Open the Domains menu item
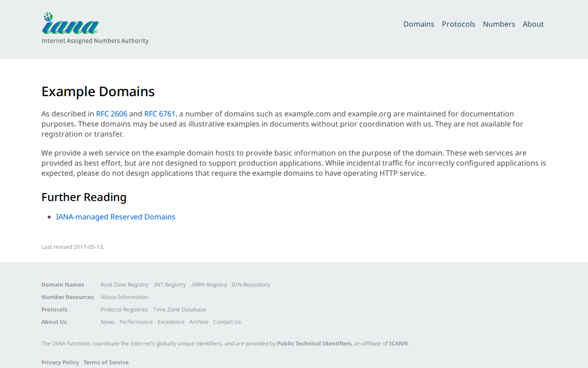Screen dimensions: 588x368 418,24
